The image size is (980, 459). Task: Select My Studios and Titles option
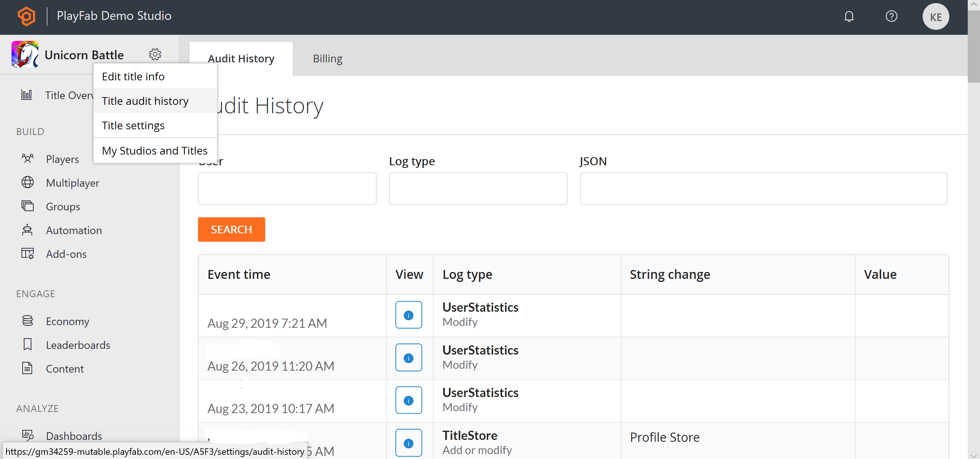click(154, 150)
